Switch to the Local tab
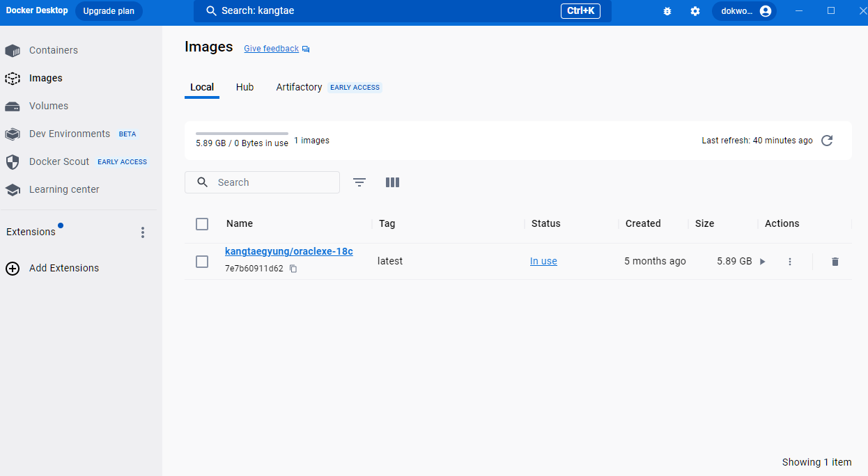868x476 pixels. 202,87
